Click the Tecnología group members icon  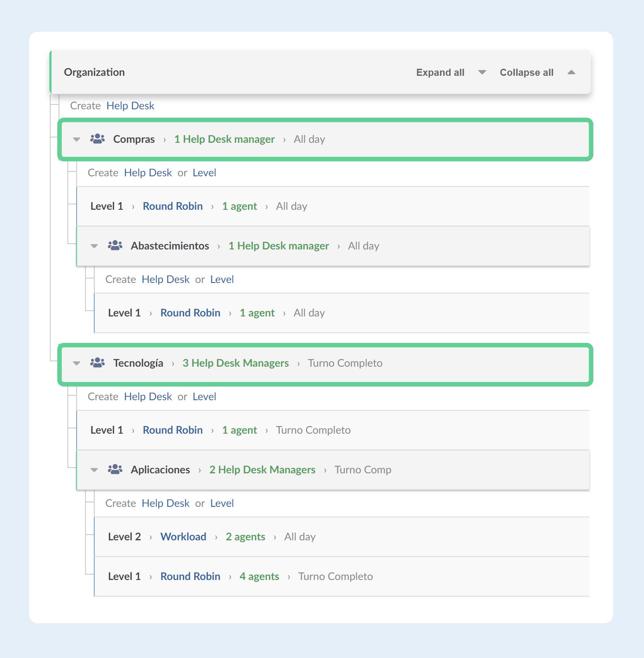[97, 363]
